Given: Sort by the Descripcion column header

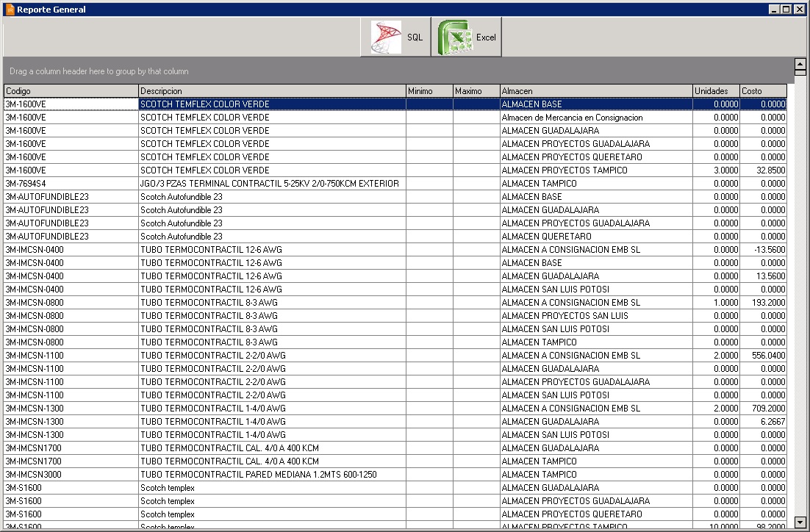Looking at the screenshot, I should (x=272, y=91).
